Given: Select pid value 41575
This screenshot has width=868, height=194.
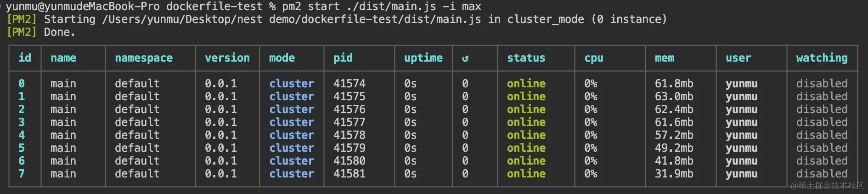Looking at the screenshot, I should [349, 97].
